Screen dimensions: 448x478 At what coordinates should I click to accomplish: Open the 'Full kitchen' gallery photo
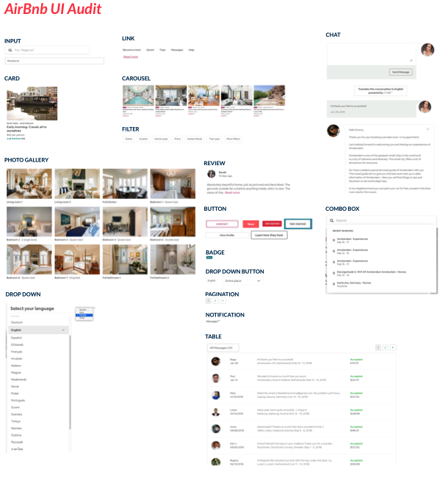pyautogui.click(x=125, y=184)
